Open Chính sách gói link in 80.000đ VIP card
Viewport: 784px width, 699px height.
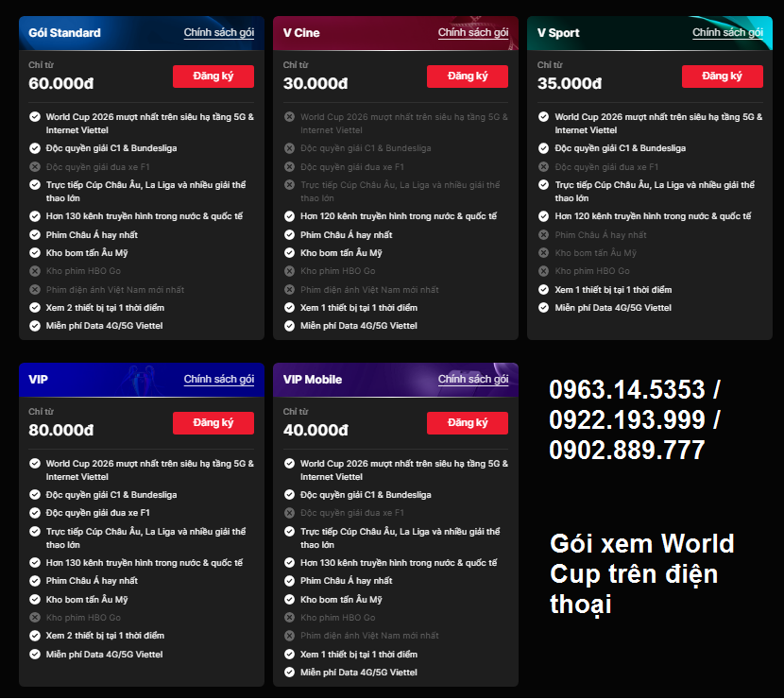pos(219,379)
